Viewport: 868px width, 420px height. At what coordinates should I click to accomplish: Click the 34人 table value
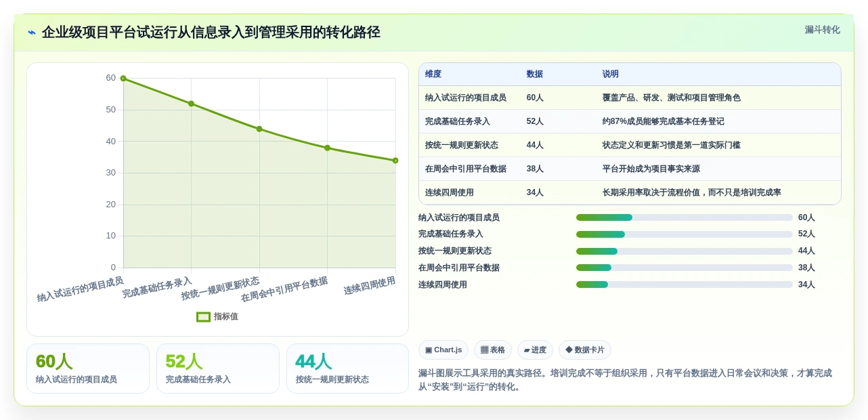[535, 192]
